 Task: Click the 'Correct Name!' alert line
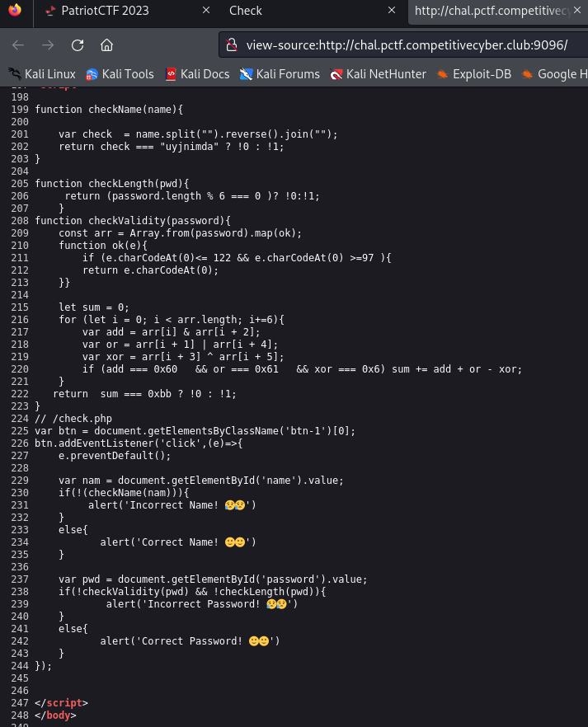tap(178, 542)
